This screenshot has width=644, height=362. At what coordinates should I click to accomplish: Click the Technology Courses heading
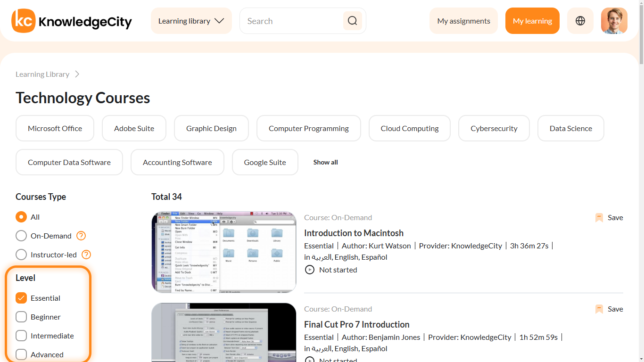pyautogui.click(x=83, y=98)
